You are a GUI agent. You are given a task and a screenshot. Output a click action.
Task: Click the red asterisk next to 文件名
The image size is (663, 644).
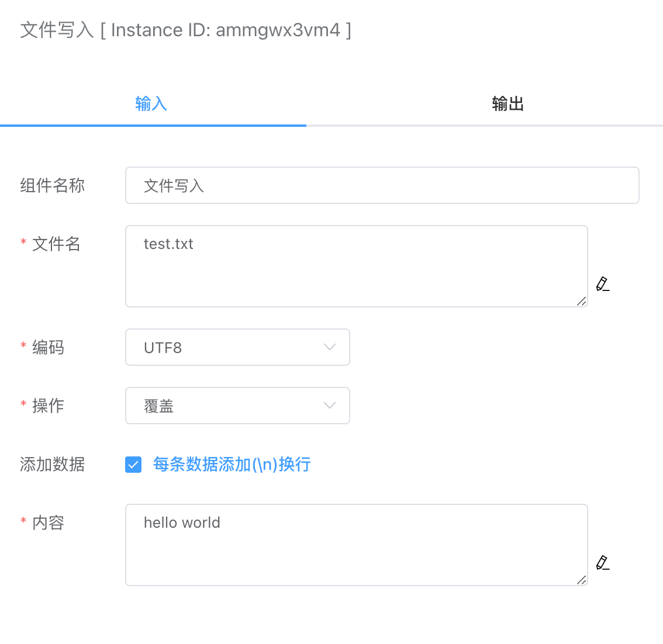point(22,240)
